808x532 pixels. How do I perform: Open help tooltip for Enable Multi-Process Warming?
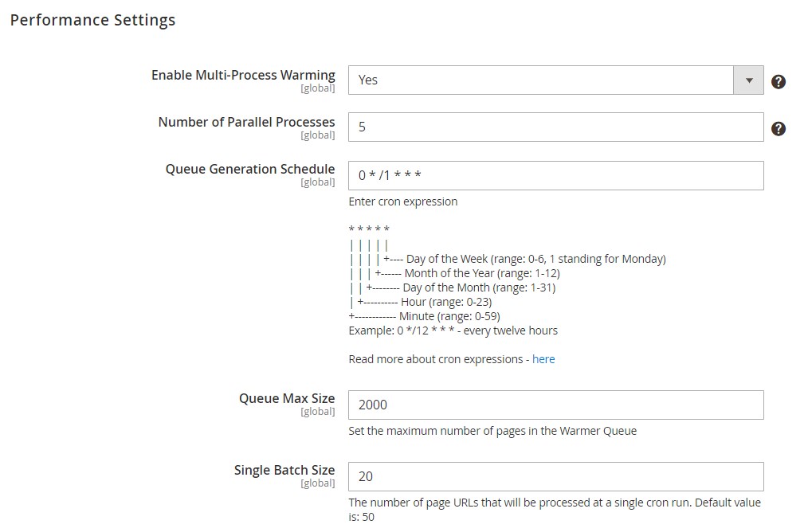778,81
